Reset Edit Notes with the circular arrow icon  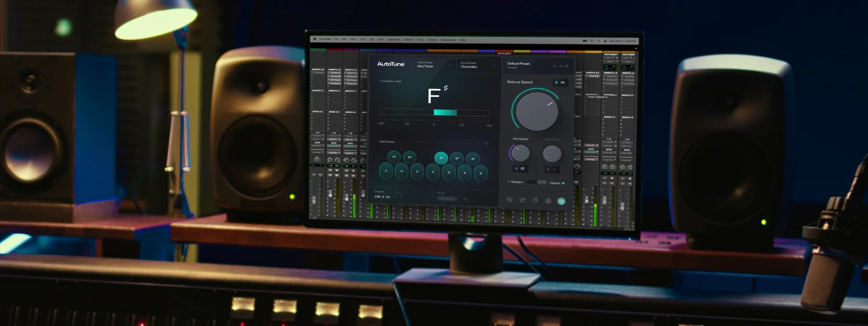click(486, 144)
